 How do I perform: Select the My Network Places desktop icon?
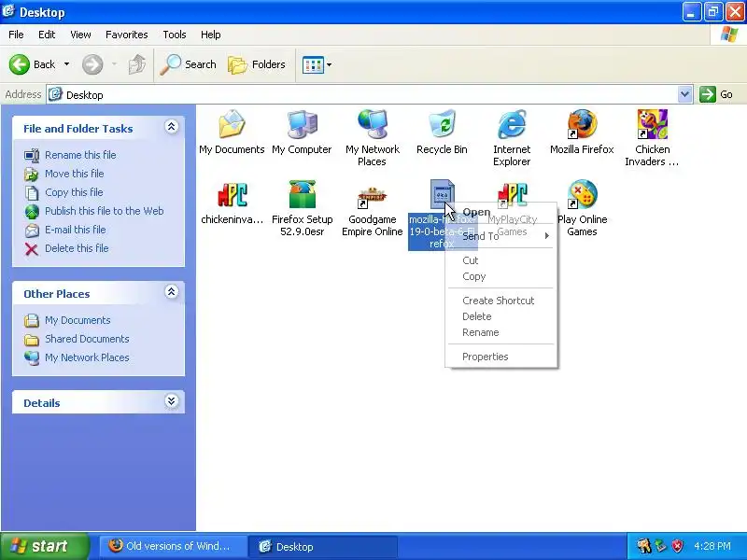[x=372, y=125]
